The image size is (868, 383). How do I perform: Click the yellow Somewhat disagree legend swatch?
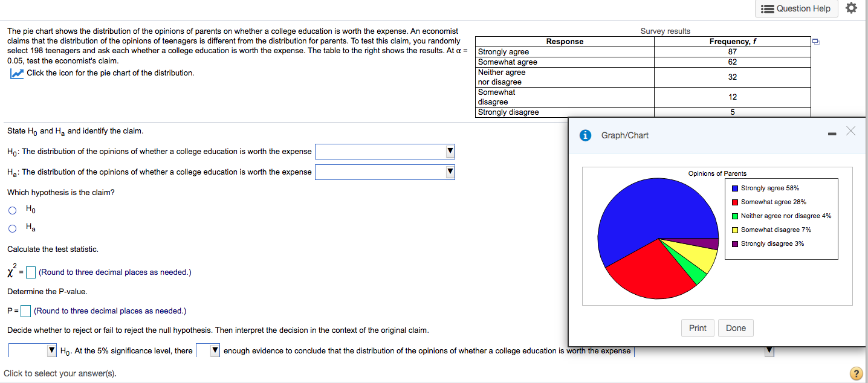(734, 230)
